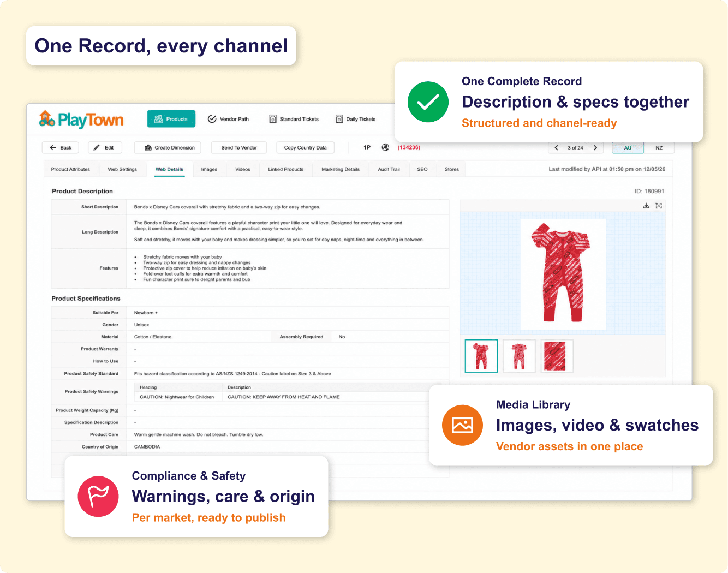Screen dimensions: 728x573
Task: Click the 'Newborn +' Suitable For value
Action: coord(146,313)
